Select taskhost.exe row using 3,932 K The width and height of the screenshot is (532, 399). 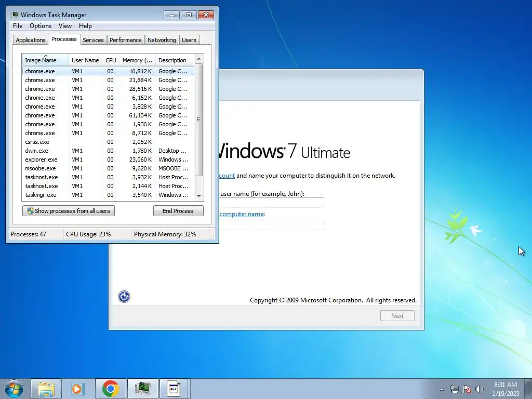tap(108, 177)
